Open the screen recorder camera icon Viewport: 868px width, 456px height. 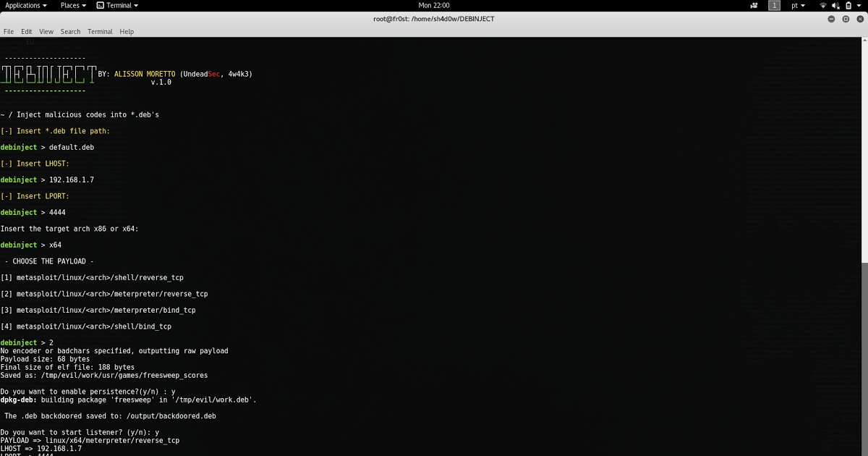(754, 5)
